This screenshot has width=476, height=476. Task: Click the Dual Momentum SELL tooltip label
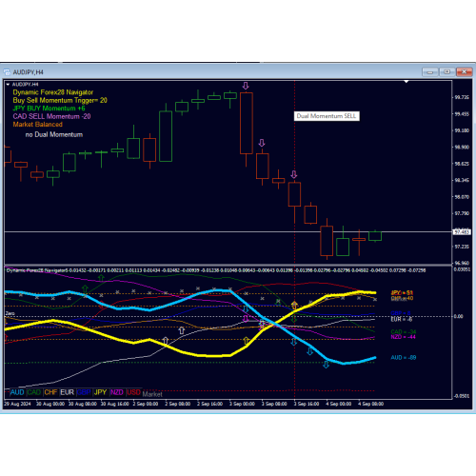click(x=327, y=116)
